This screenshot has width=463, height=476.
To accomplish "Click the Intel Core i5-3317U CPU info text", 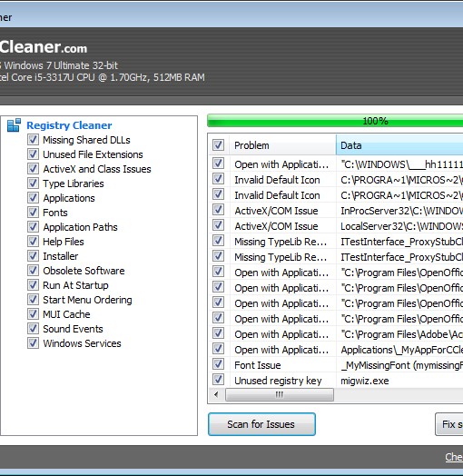I will point(103,77).
